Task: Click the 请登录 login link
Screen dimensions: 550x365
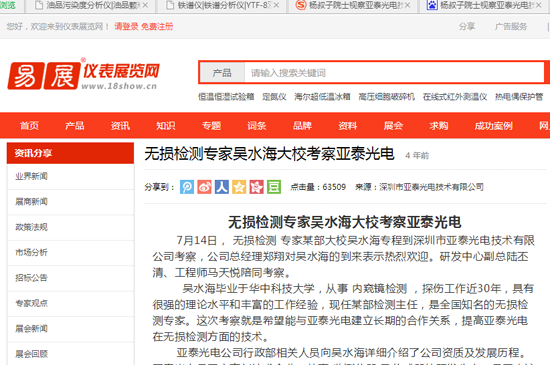Action: 126,26
